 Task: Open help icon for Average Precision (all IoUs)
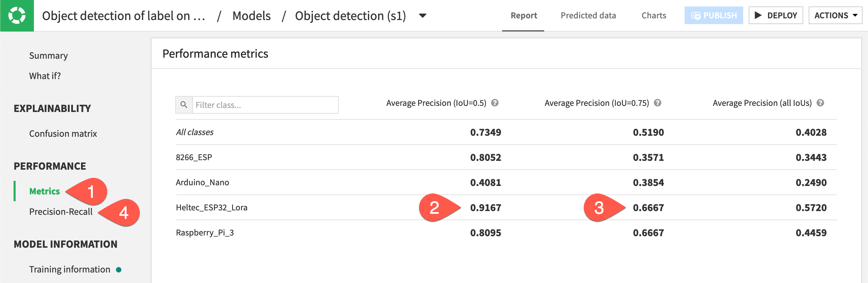click(820, 103)
